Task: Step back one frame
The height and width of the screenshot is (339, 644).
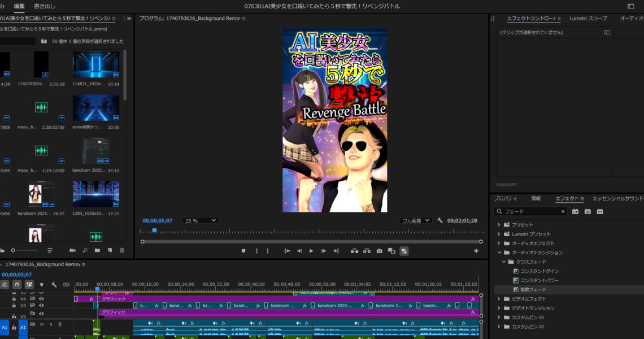Action: pyautogui.click(x=299, y=251)
